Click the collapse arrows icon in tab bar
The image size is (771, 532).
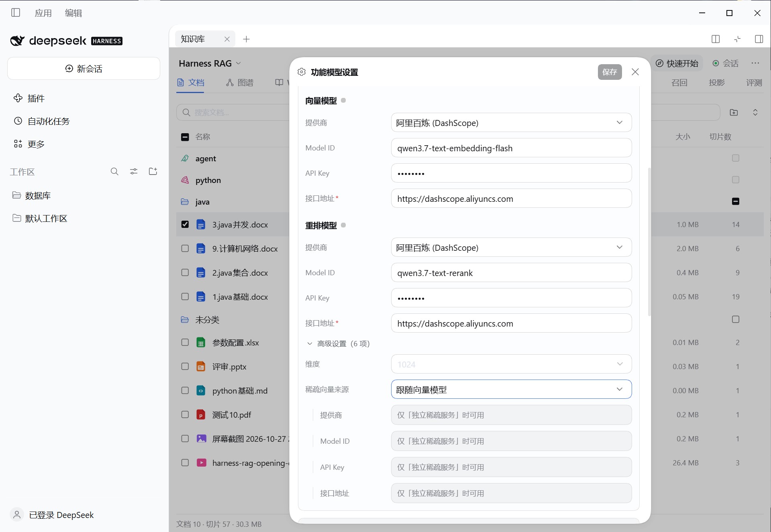click(x=737, y=39)
